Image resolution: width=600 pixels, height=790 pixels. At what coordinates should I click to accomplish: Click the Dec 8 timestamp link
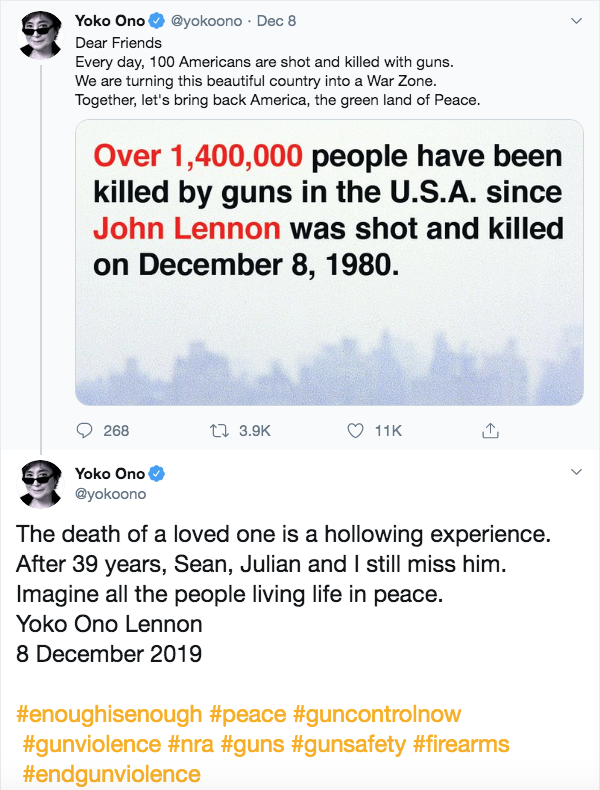[275, 19]
